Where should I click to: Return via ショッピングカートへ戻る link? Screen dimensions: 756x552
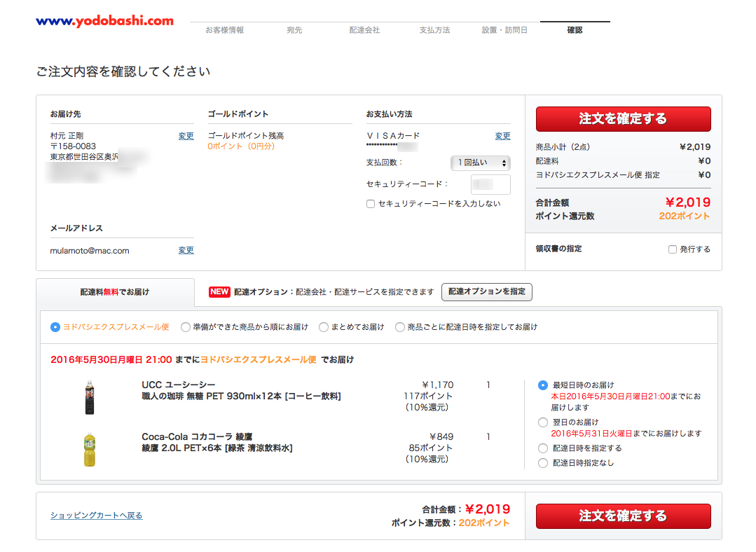96,516
